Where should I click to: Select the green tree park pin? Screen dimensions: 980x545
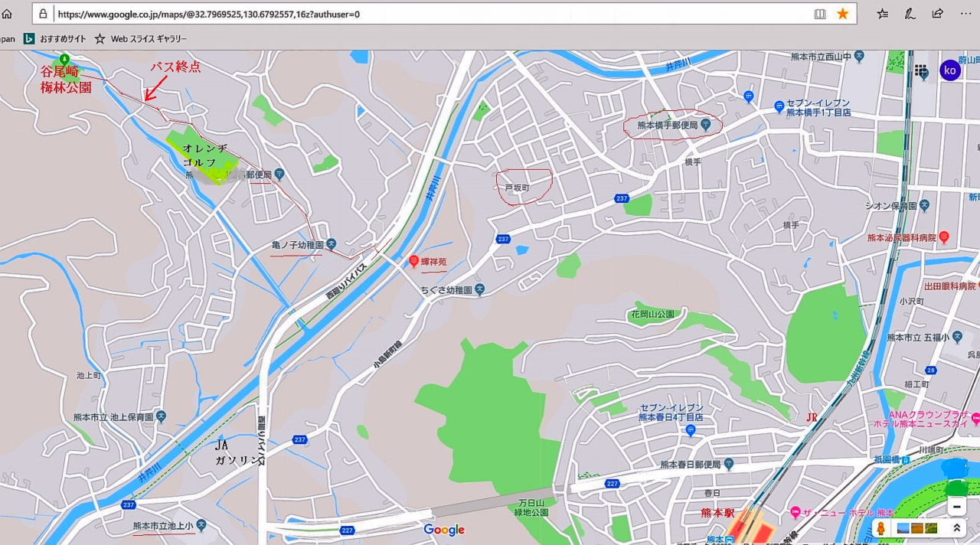[66, 59]
